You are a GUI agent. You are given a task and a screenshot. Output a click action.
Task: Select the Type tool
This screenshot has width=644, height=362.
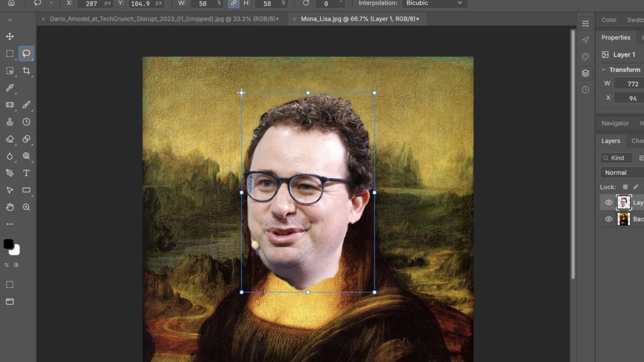(26, 173)
